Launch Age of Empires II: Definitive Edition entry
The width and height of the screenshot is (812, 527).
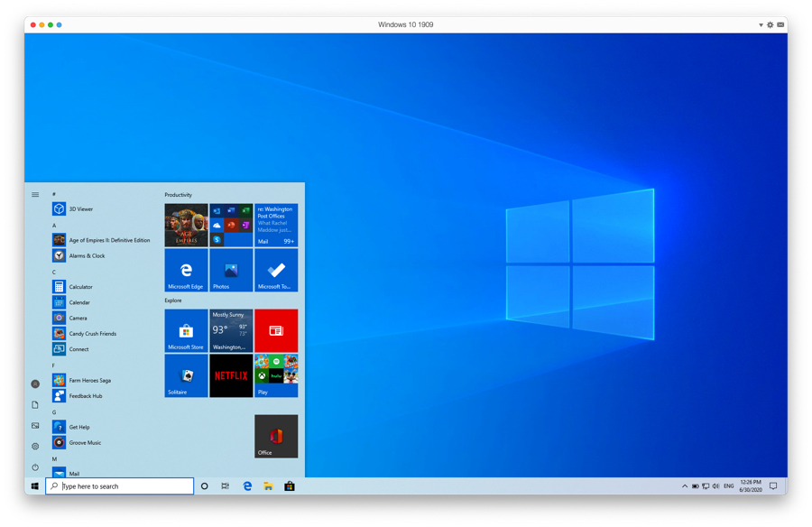(x=101, y=240)
